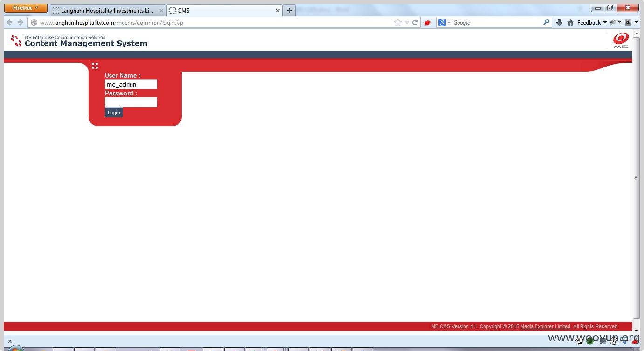Bookmark this page with star icon
Viewport: 644px width, 351px height.
[x=397, y=22]
